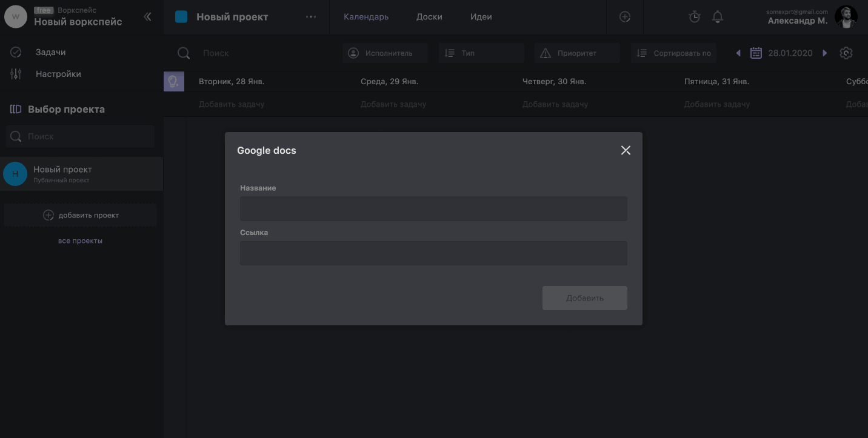Go to the next date arrow
Viewport: 868px width, 438px height.
825,53
